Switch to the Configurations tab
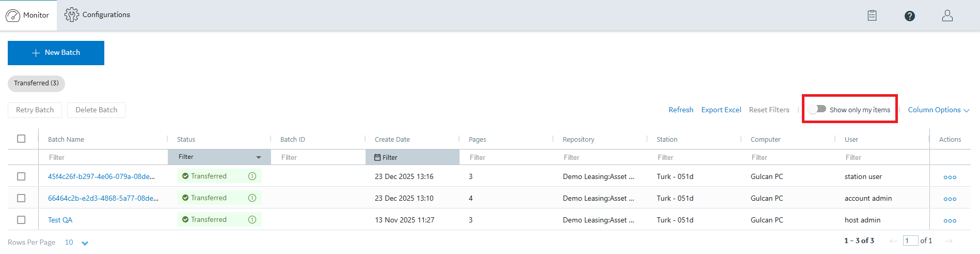 pos(97,15)
